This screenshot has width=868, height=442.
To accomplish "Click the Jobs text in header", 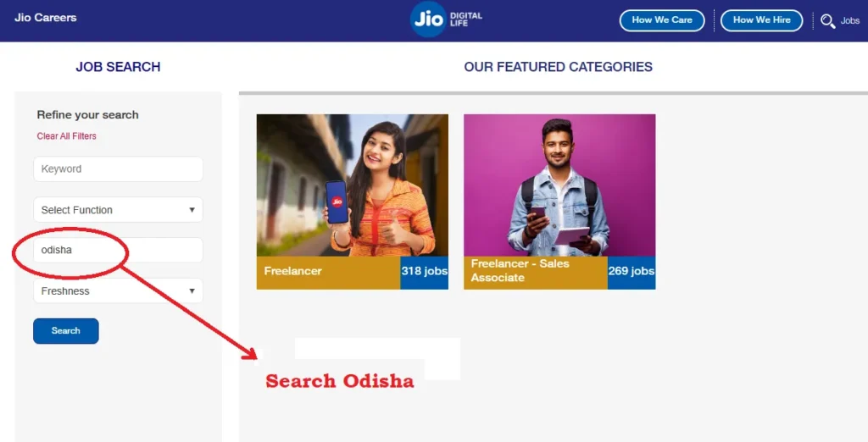I will click(849, 21).
